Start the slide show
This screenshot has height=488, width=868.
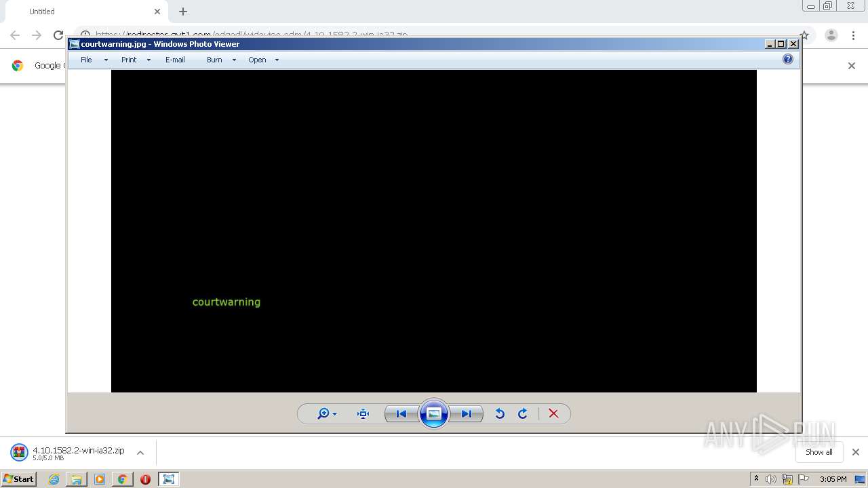[x=434, y=413]
